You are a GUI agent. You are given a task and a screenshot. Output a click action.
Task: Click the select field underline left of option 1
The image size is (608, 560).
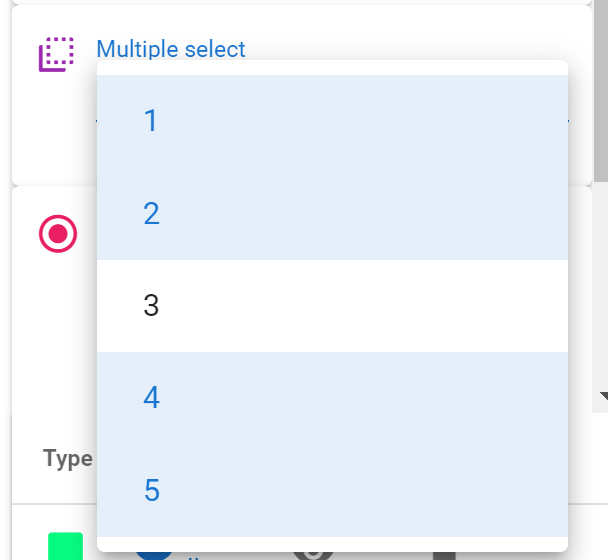(x=96, y=121)
